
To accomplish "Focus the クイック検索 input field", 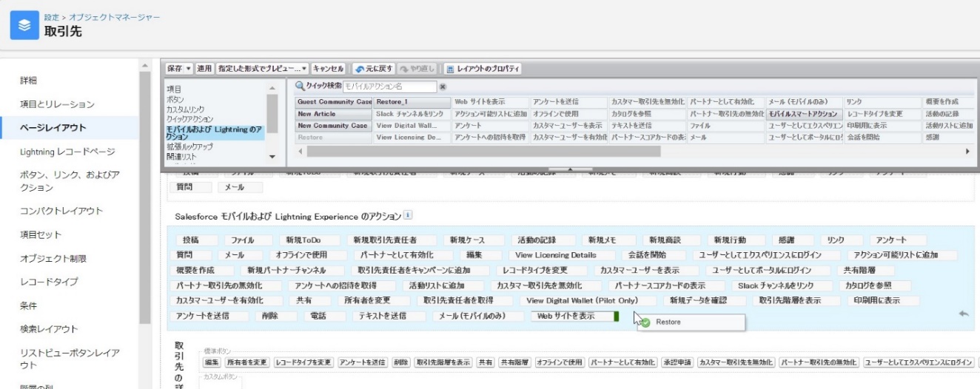I will click(389, 87).
